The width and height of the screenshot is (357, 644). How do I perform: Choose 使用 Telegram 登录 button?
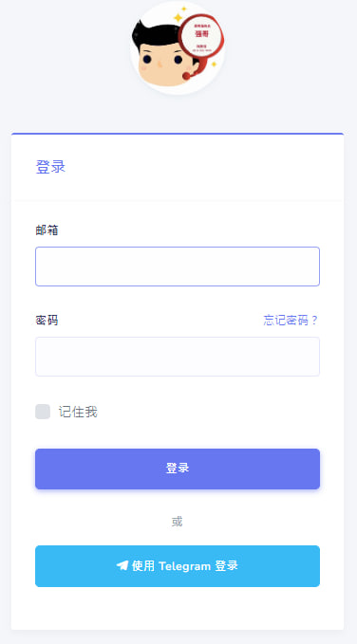coord(178,566)
